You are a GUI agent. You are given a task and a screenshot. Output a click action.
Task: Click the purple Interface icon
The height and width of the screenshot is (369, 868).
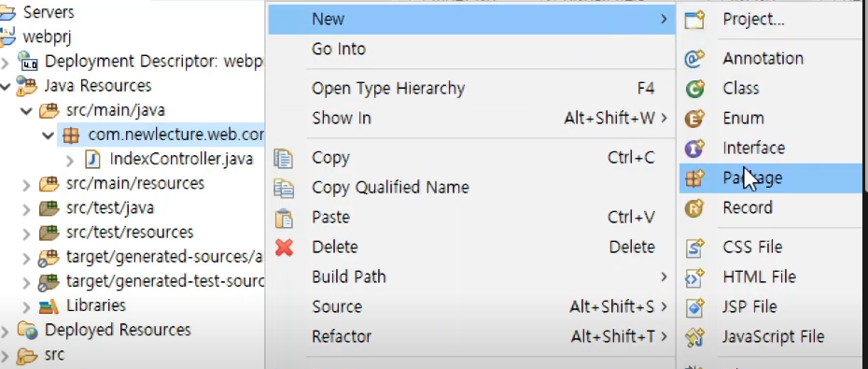694,148
